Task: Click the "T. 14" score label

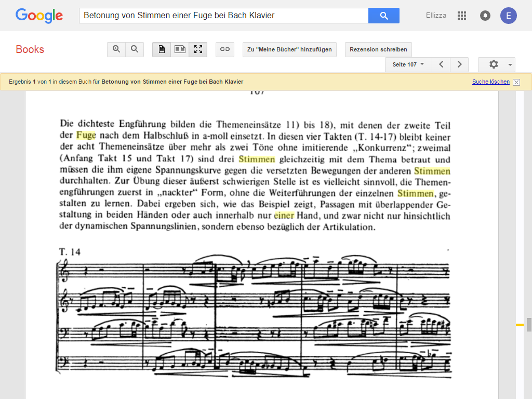Action: tap(70, 252)
